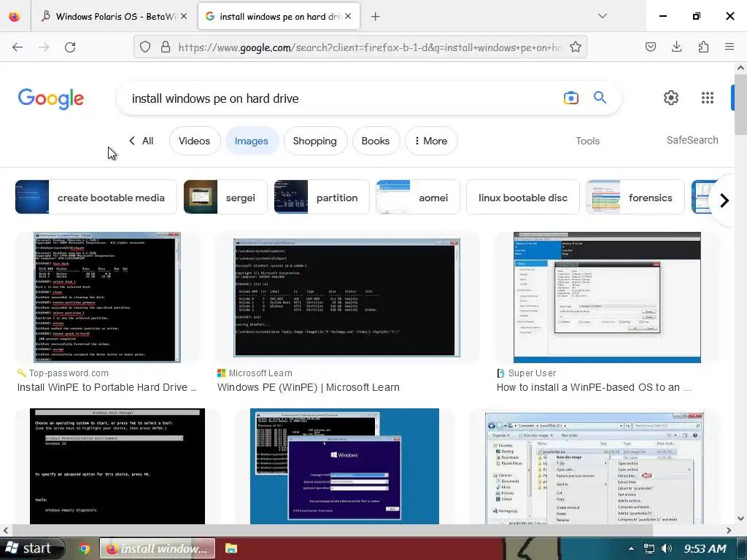Screen dimensions: 747x560
Task: Open Google quick settings gear
Action: (x=671, y=98)
